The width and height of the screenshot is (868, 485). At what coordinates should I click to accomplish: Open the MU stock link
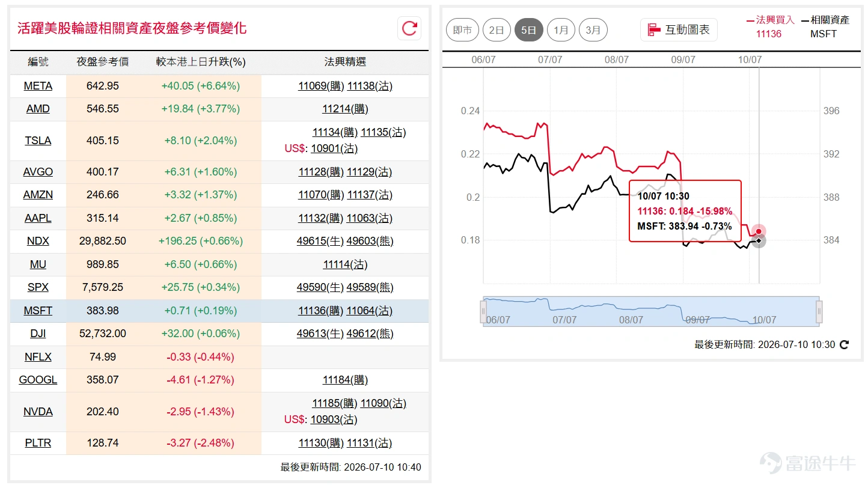point(38,264)
